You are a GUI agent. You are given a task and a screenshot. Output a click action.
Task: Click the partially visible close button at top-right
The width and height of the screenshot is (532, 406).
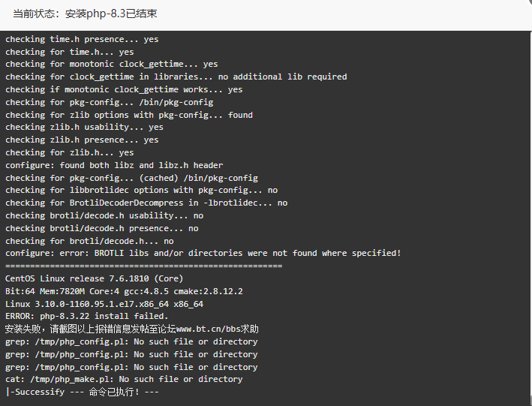point(529,2)
